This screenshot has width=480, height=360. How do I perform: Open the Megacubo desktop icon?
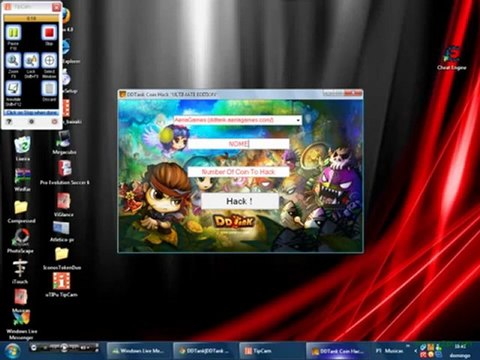pyautogui.click(x=64, y=143)
